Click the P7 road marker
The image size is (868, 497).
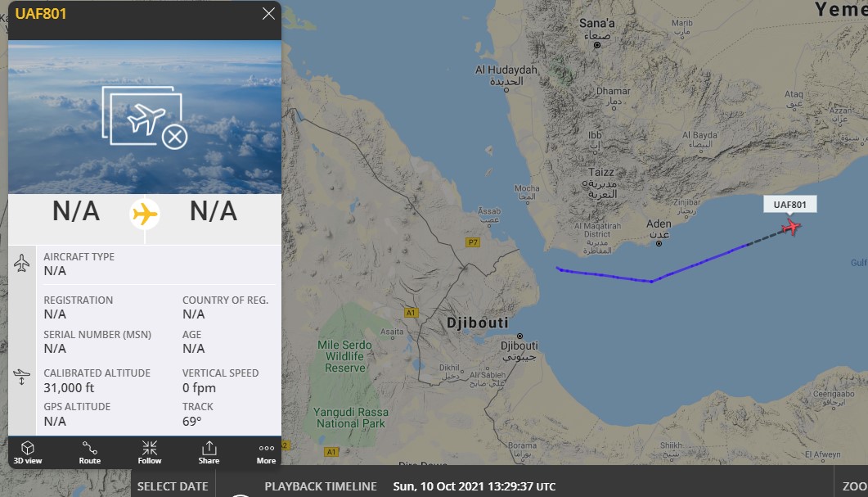pos(472,242)
